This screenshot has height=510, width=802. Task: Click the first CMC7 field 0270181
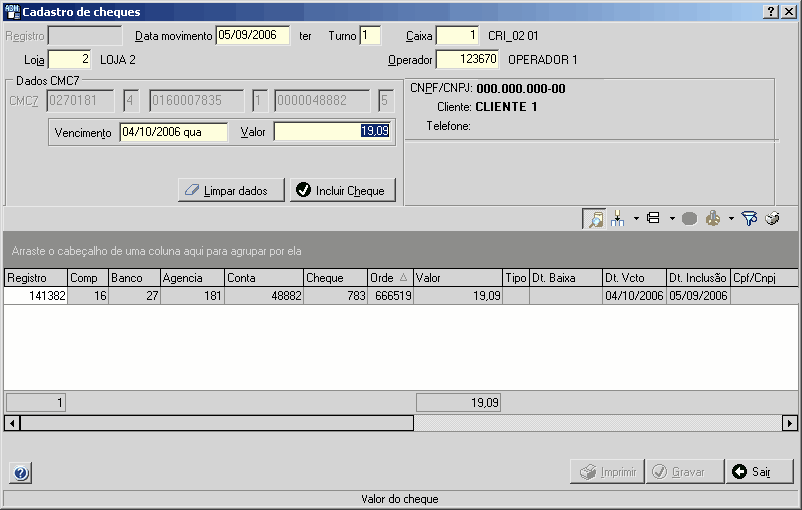point(80,101)
